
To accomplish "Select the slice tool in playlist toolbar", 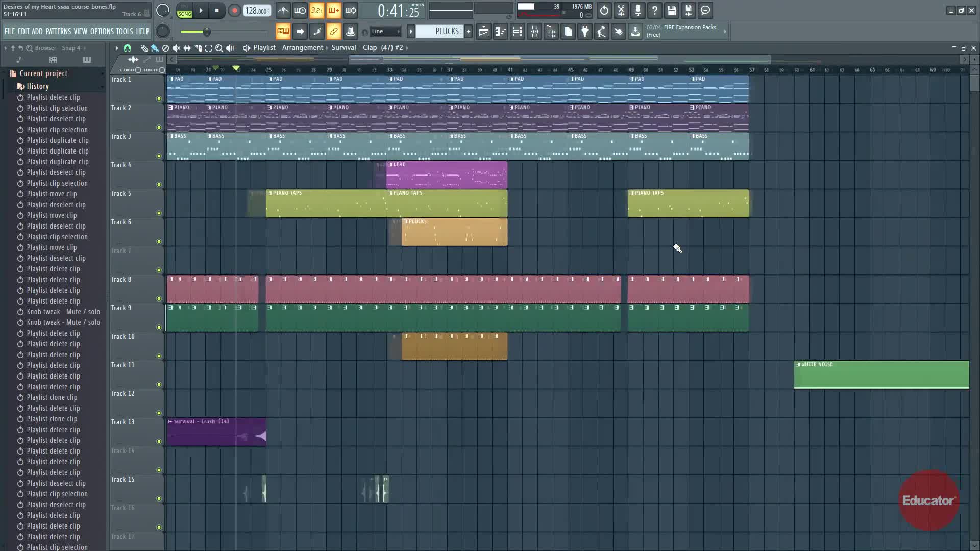I will point(198,48).
